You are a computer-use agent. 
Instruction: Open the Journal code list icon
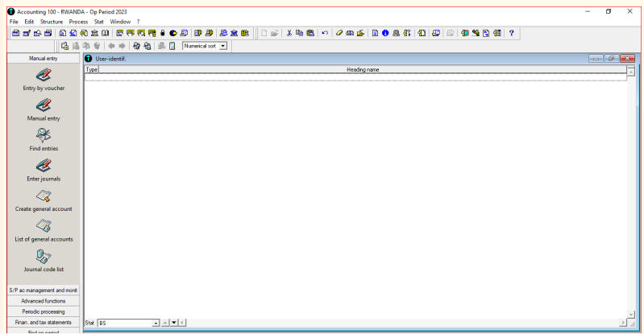(x=44, y=257)
